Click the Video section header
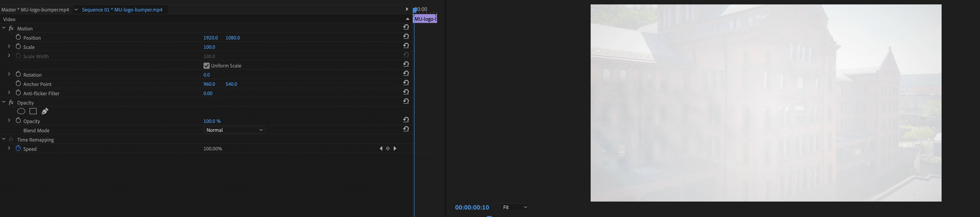 (x=9, y=19)
